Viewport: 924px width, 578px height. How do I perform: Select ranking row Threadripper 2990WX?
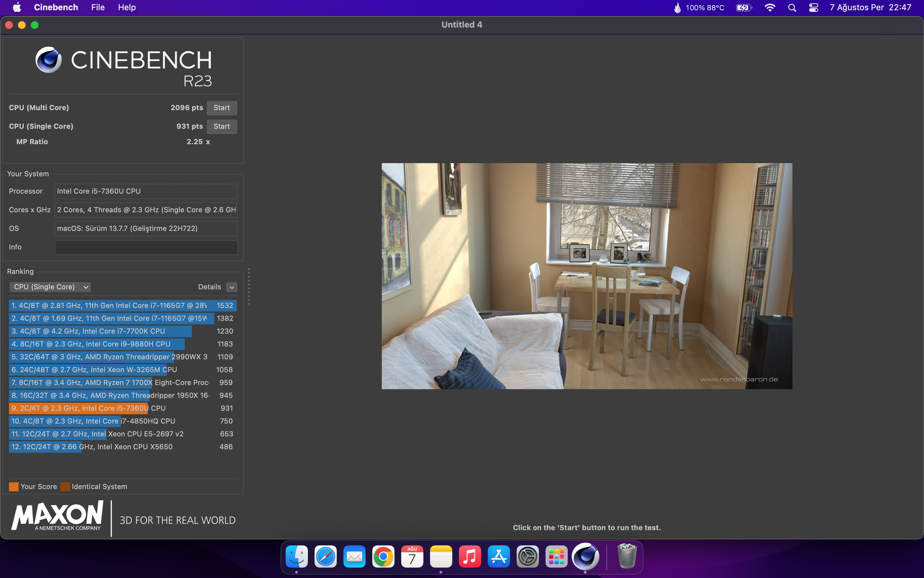coord(123,357)
